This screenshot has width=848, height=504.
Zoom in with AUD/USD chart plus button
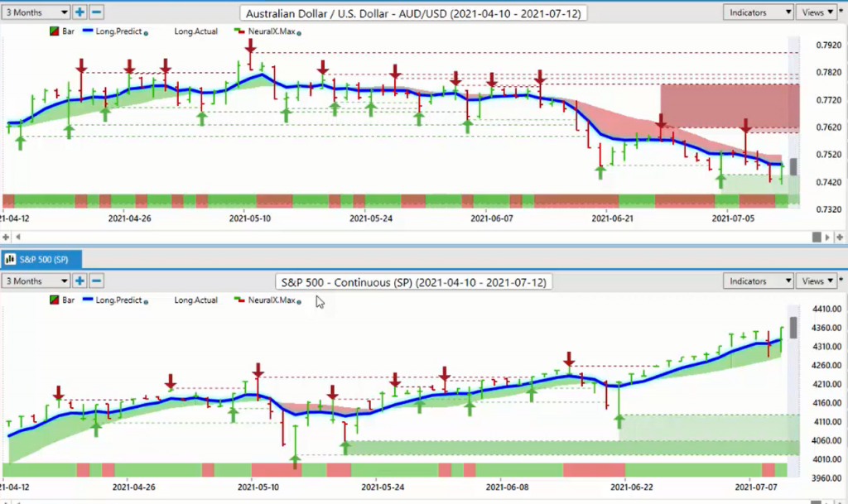point(79,12)
